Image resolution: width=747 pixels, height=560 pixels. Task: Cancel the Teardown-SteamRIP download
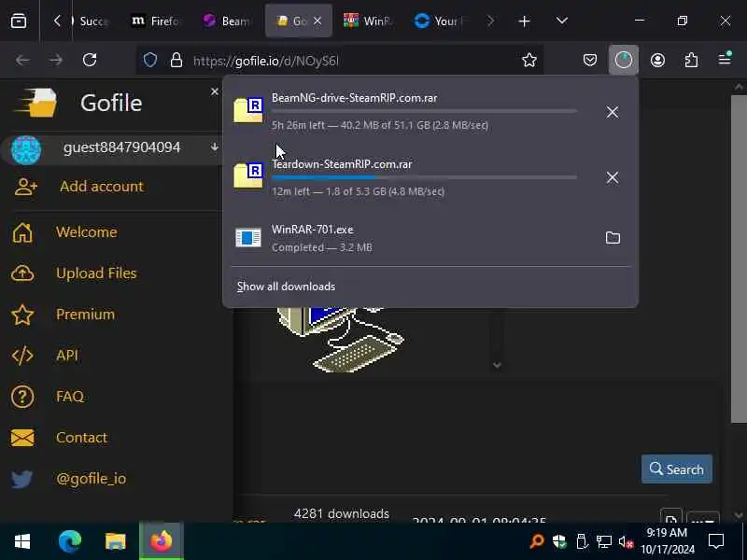pos(613,177)
